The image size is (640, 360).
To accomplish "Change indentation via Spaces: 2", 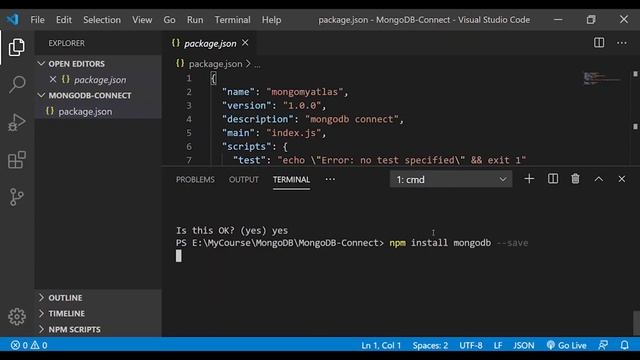I will pos(430,345).
